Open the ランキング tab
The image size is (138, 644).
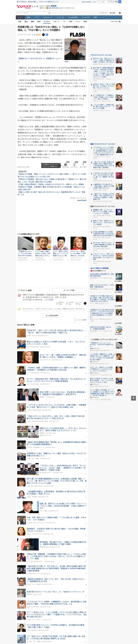click(x=86, y=17)
